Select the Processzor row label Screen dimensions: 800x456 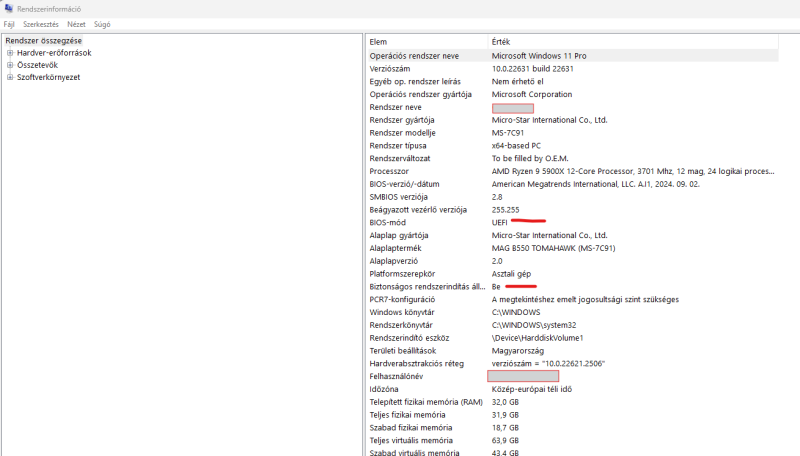(389, 171)
